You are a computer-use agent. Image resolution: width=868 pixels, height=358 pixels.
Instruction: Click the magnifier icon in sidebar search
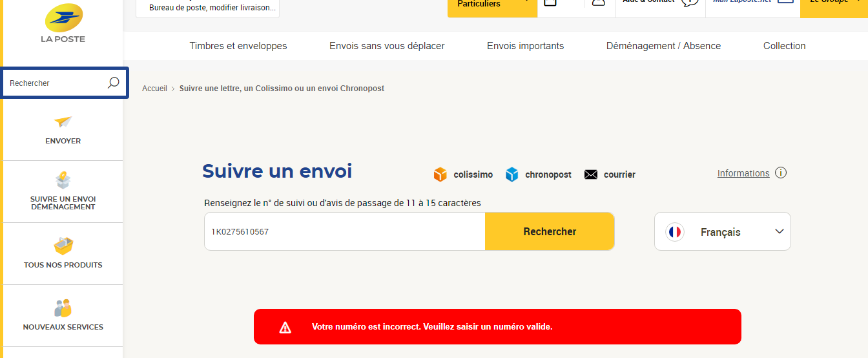[113, 83]
